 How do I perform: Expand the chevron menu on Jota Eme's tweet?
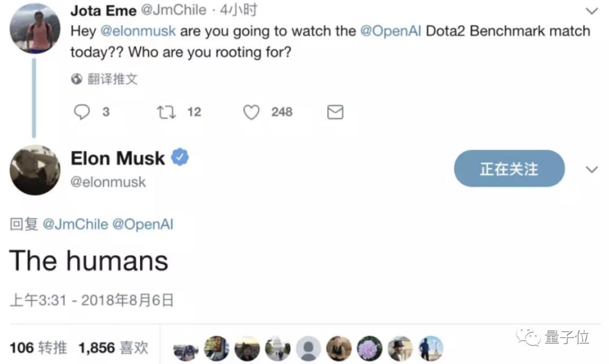[592, 11]
